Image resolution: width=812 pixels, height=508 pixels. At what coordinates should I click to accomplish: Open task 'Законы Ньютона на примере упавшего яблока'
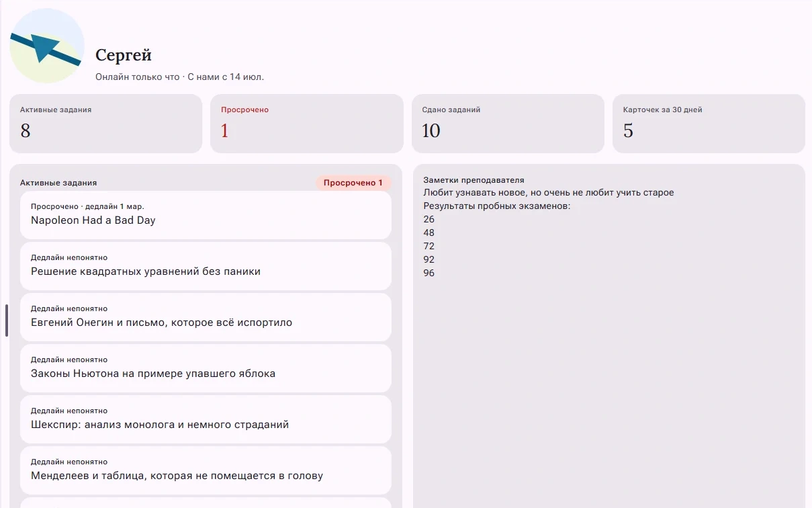coord(206,368)
